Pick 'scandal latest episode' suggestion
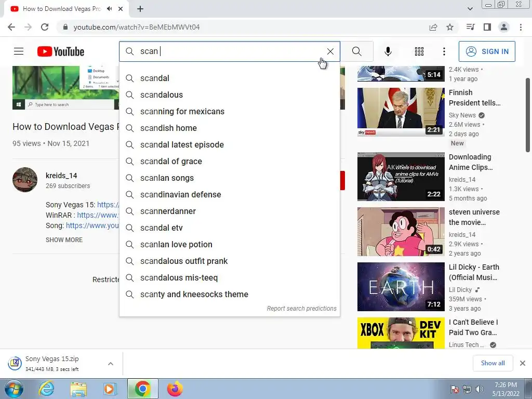Viewport: 532px width, 399px height. coord(229,145)
